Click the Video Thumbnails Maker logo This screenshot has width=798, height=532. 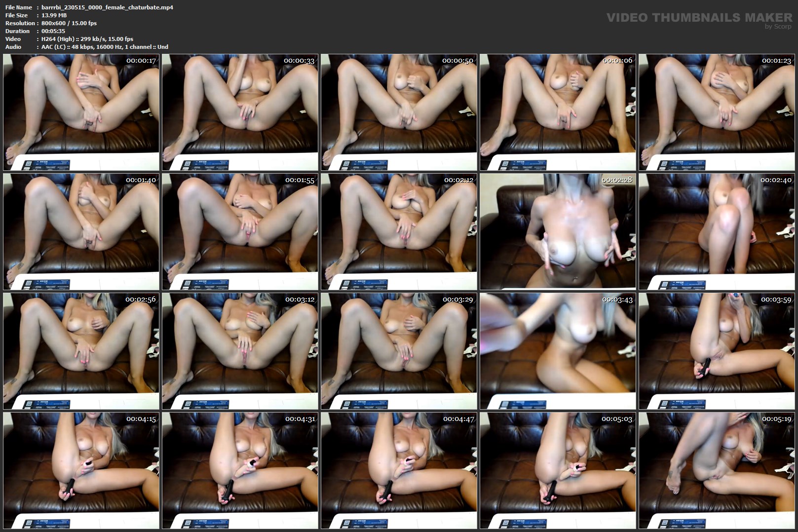(699, 17)
